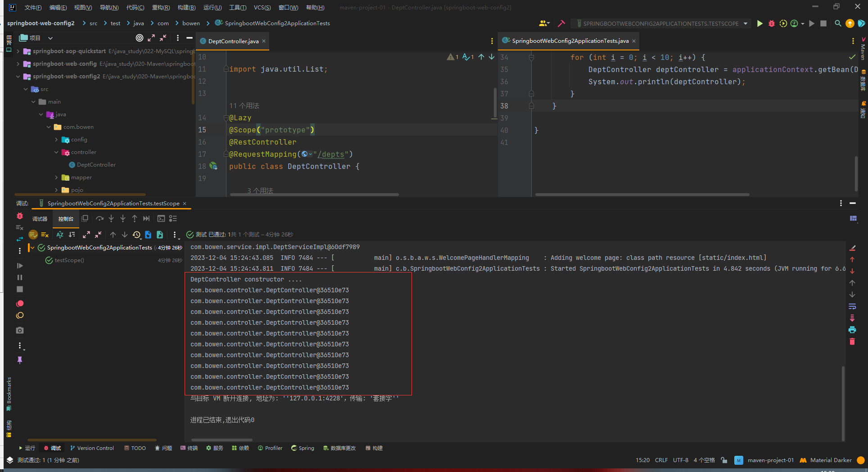The height and width of the screenshot is (472, 868).
Task: Click Step Into icon in debugger toolbar
Action: [111, 218]
